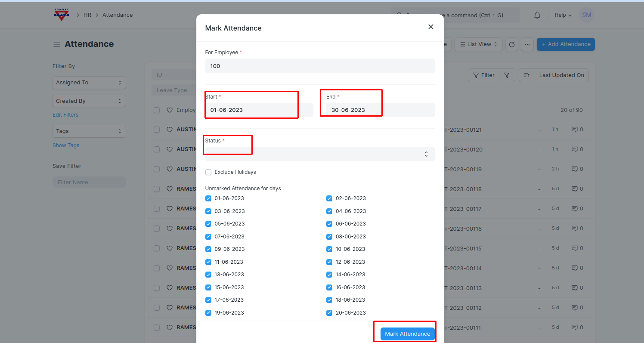This screenshot has width=644, height=343.
Task: Expand the Tags dropdown
Action: pyautogui.click(x=89, y=131)
